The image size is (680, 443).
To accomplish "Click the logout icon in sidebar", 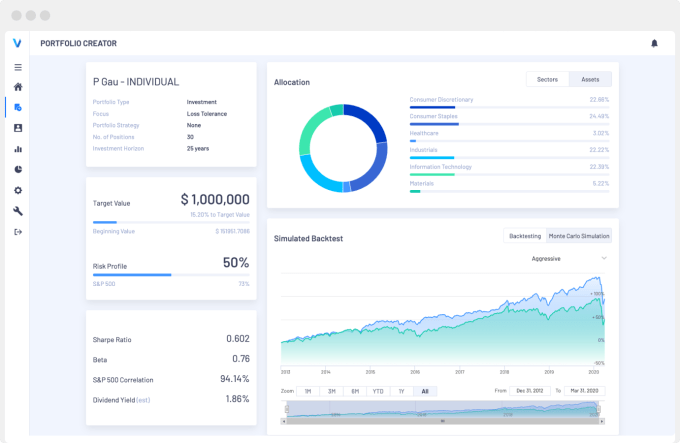I will click(18, 232).
